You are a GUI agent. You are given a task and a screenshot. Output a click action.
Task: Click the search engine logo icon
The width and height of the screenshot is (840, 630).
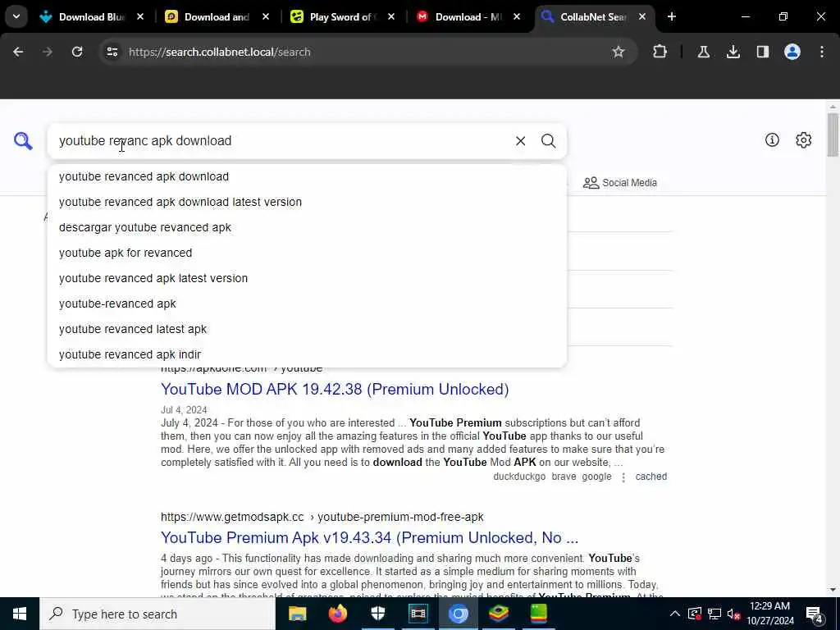[x=23, y=141]
